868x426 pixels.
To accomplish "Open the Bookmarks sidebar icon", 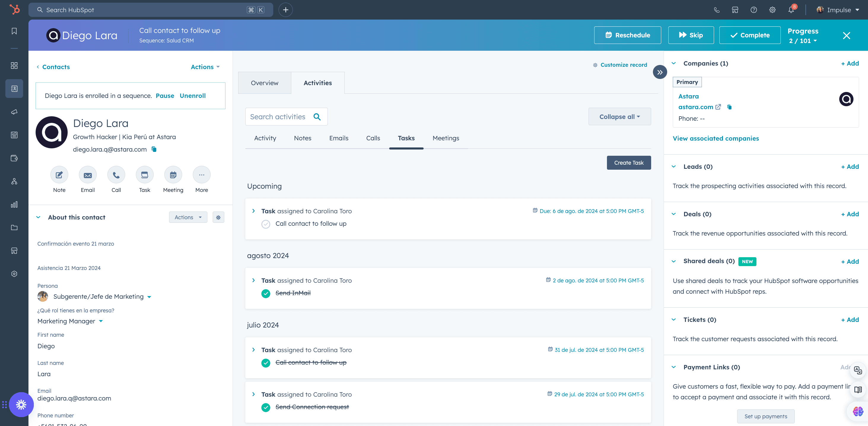I will 14,31.
